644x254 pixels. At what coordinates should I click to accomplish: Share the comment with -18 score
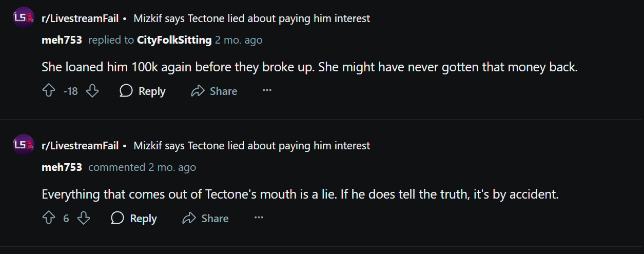[214, 91]
